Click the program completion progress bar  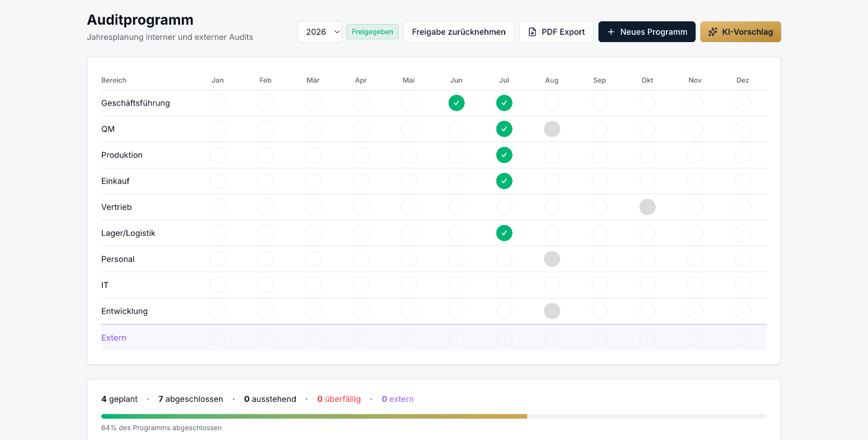pyautogui.click(x=434, y=416)
